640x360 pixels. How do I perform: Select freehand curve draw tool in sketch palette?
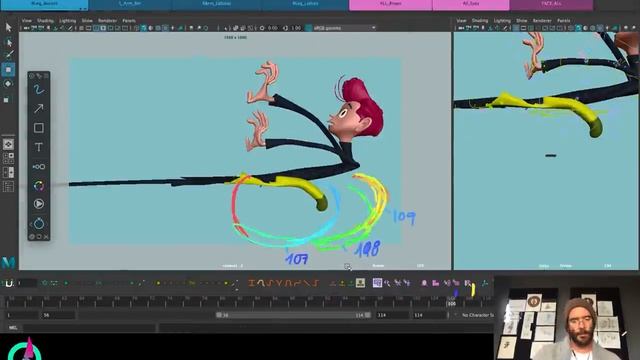point(39,89)
